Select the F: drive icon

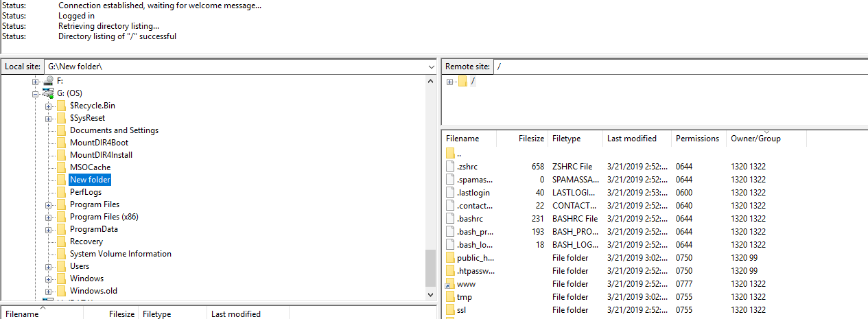click(x=48, y=81)
